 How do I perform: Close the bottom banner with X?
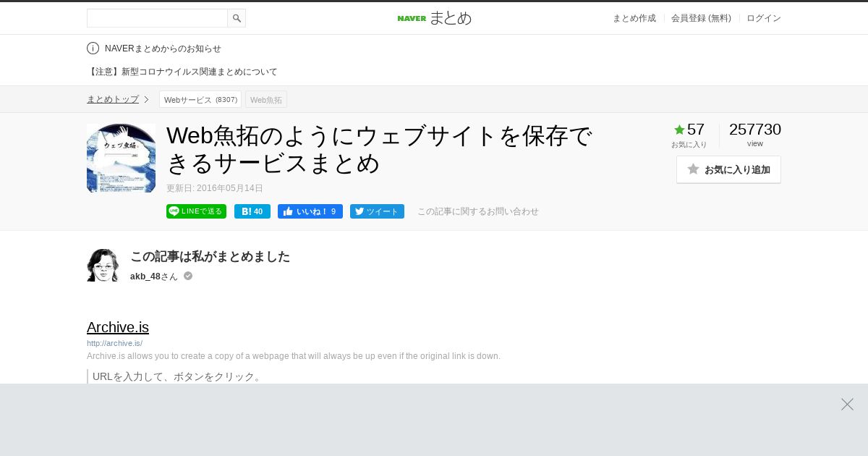pos(847,405)
